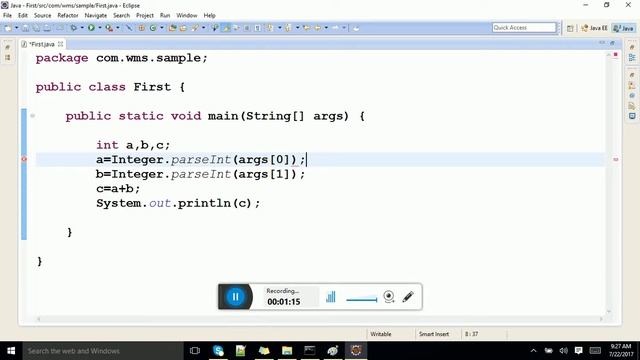The width and height of the screenshot is (640, 360).
Task: Open the Next Annotation dropdown arrow
Action: [x=280, y=28]
